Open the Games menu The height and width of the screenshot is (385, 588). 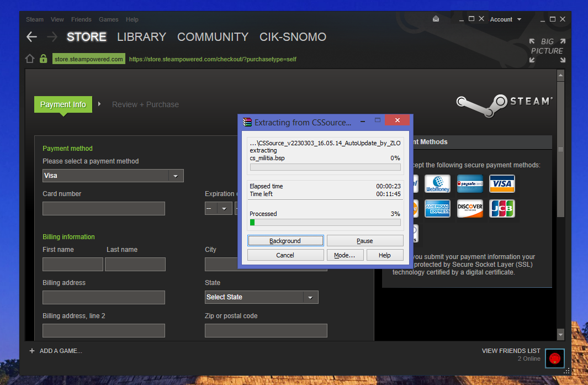pyautogui.click(x=109, y=19)
